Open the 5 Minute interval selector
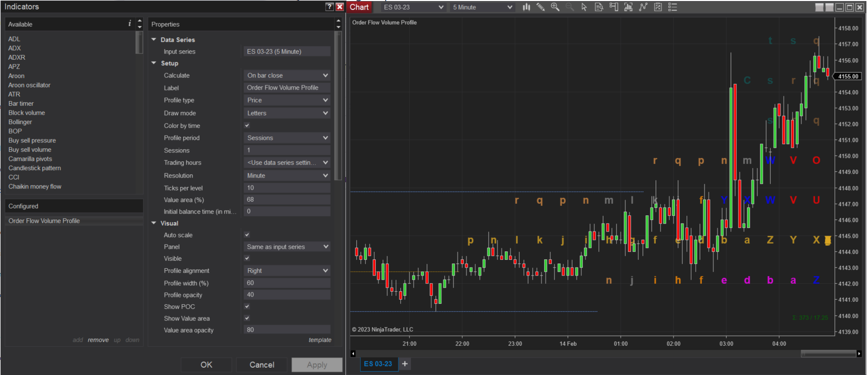 (x=482, y=7)
